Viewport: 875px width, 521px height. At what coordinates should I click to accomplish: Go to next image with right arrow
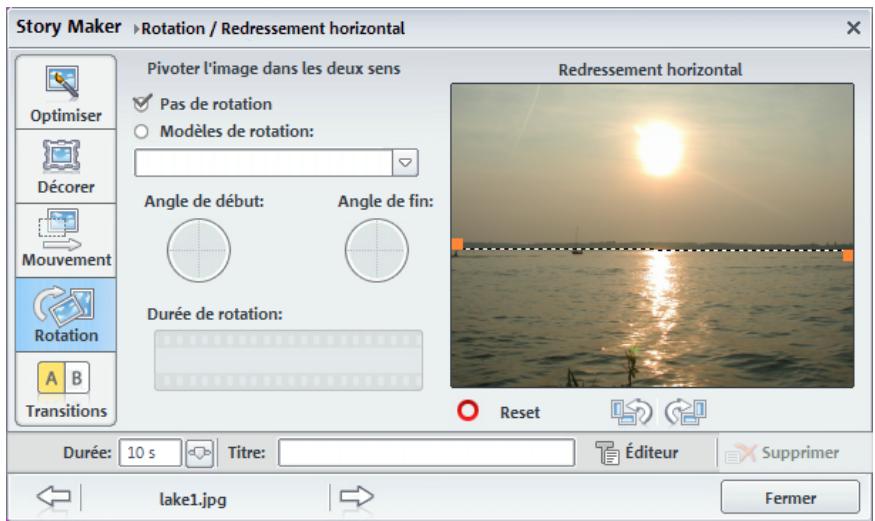(x=356, y=496)
